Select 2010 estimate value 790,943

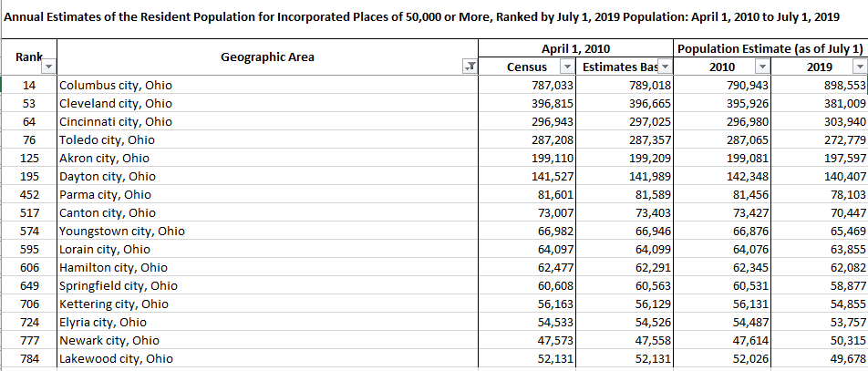pyautogui.click(x=722, y=86)
